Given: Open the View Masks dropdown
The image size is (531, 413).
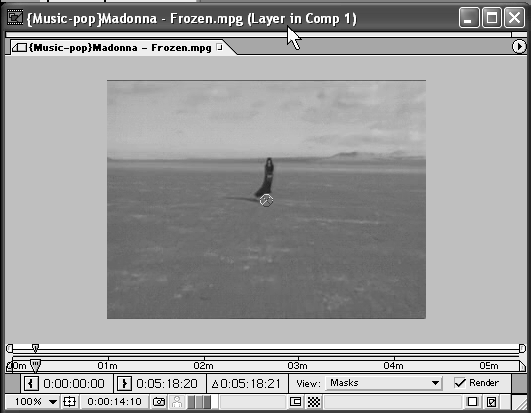Looking at the screenshot, I should pos(384,383).
